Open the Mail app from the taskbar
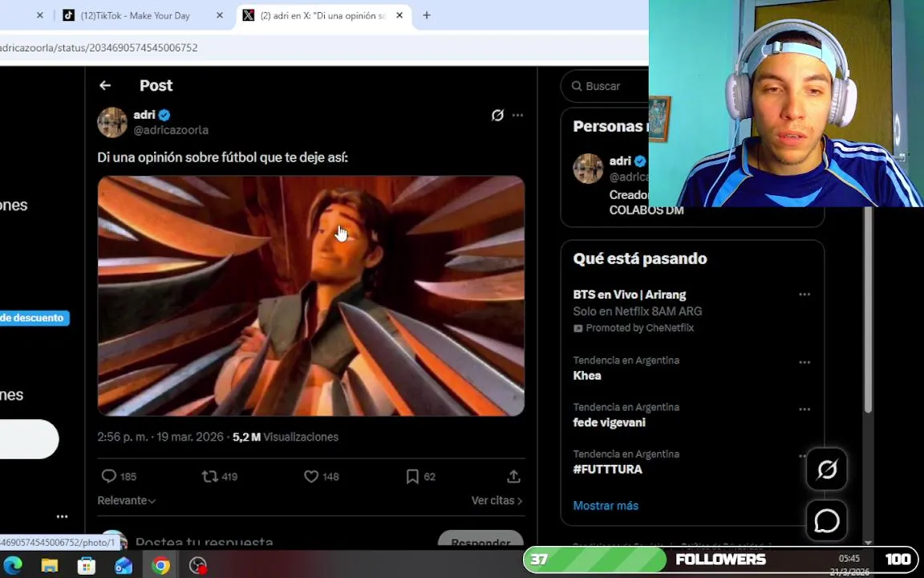Screen dimensions: 924x578 (x=124, y=565)
